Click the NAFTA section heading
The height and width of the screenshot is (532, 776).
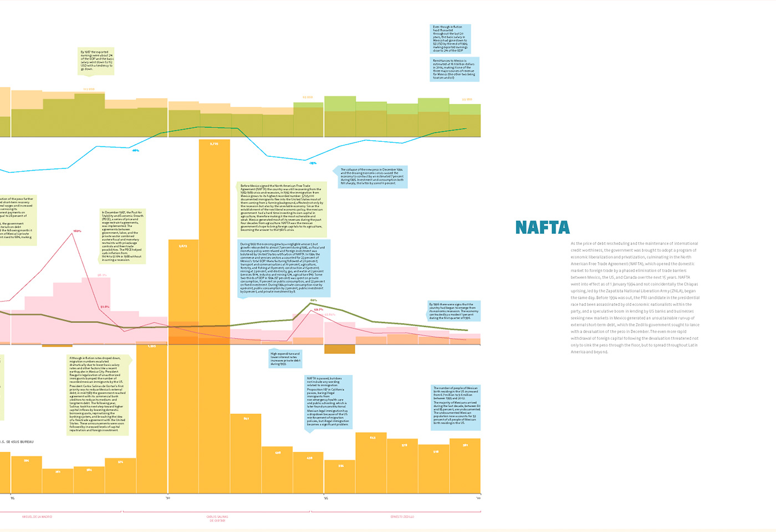click(542, 228)
